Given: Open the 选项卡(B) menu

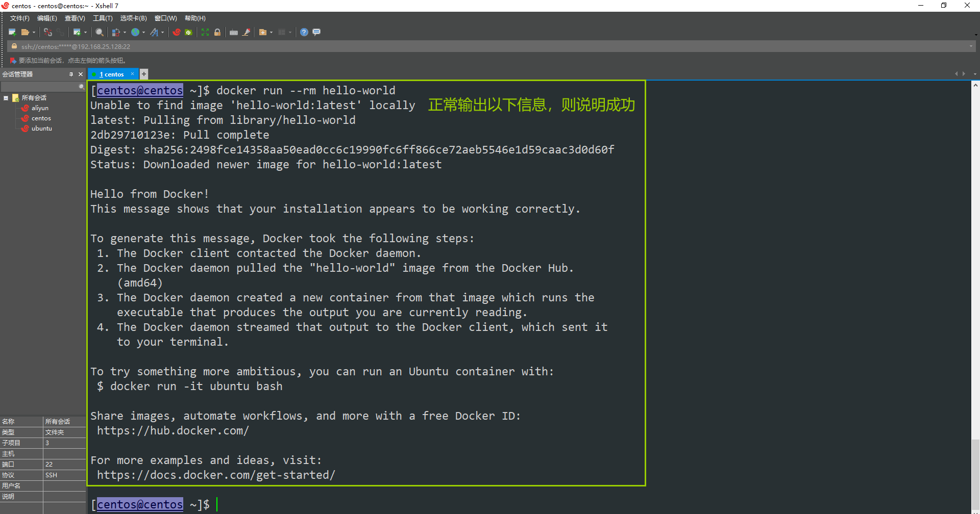Looking at the screenshot, I should point(133,18).
